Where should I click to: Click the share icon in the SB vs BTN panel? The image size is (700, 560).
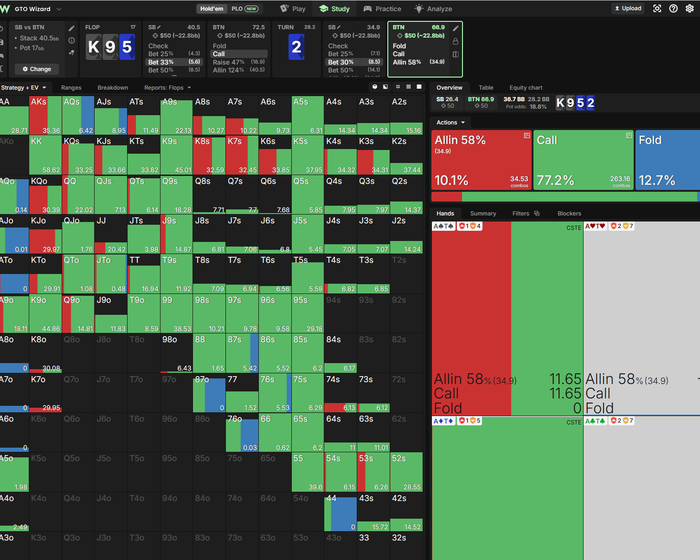click(x=71, y=52)
